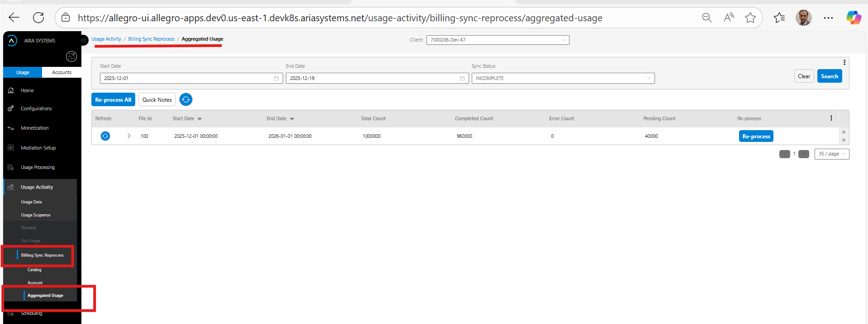Change the 35 / page size dropdown

(831, 154)
